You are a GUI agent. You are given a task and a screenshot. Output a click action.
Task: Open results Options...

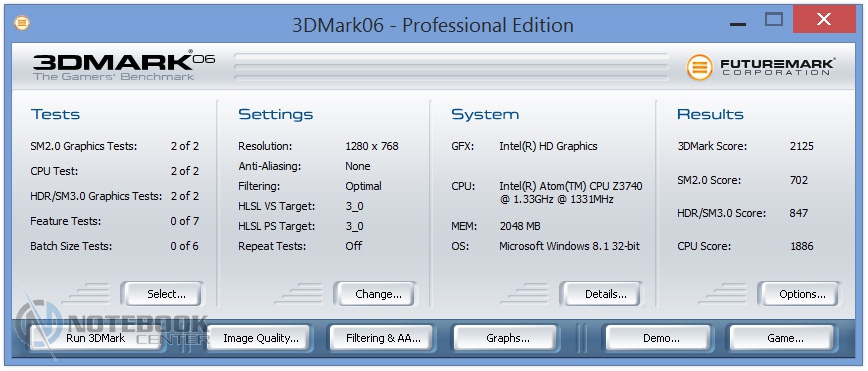tap(798, 294)
